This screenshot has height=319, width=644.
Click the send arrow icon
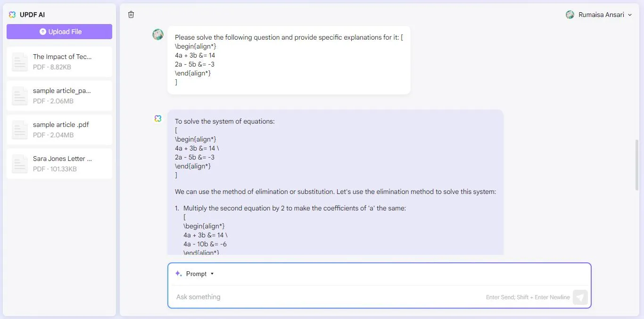[x=580, y=297]
